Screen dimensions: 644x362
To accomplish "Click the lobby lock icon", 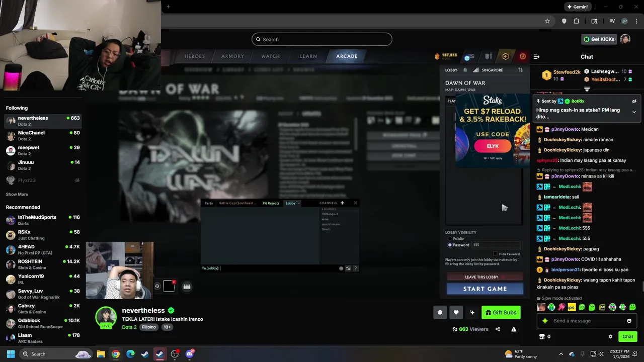I will [x=465, y=70].
